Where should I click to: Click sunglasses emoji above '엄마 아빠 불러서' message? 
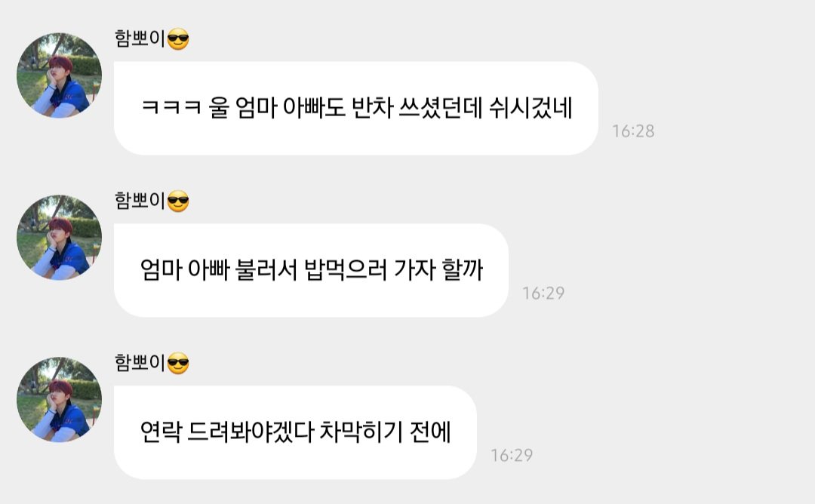tap(178, 201)
